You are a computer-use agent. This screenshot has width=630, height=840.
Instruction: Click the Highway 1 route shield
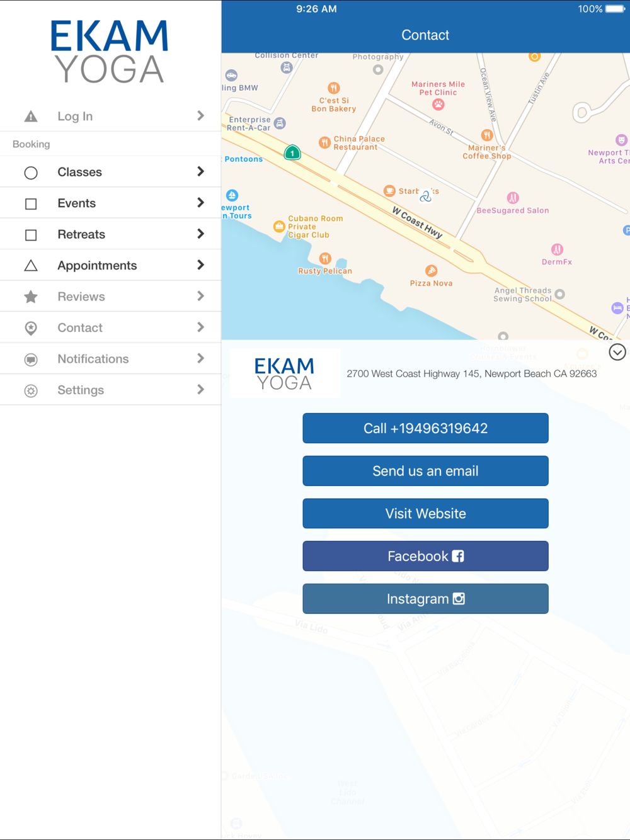click(292, 152)
